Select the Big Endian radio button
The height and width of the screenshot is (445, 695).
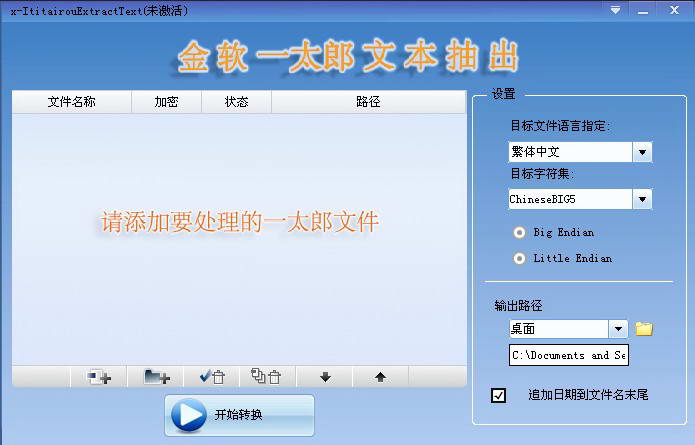pyautogui.click(x=519, y=232)
